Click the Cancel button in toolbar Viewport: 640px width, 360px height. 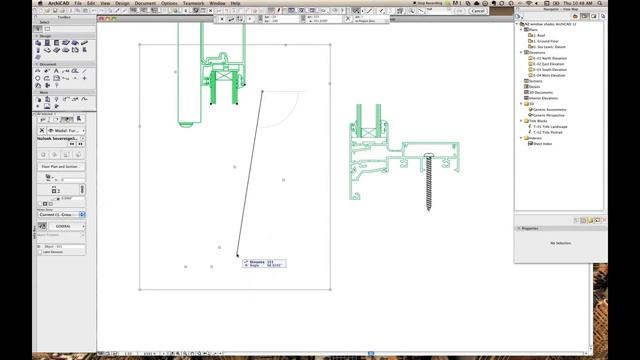click(x=478, y=11)
